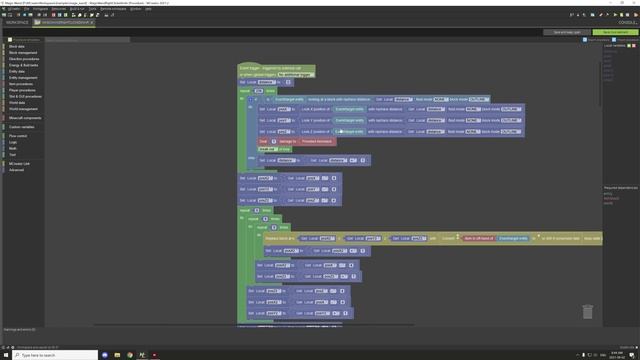
Task: Open the block mode dropdown in the Set Local posZ row
Action: (x=511, y=132)
